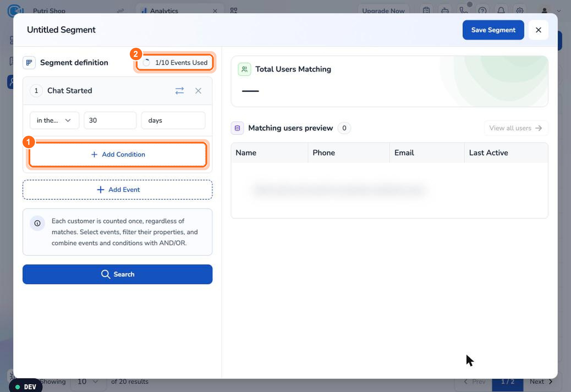Click the phone call icon in header
Image resolution: width=571 pixels, height=392 pixels.
coord(463,10)
